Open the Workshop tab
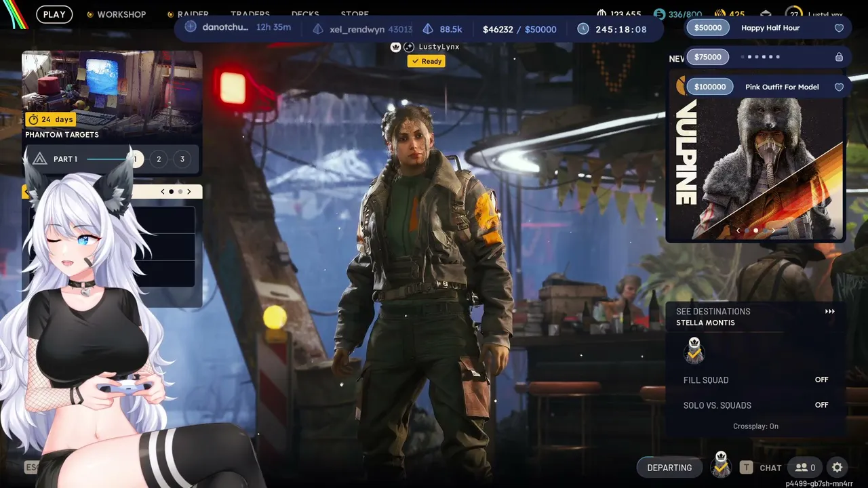The image size is (868, 488). click(x=121, y=14)
